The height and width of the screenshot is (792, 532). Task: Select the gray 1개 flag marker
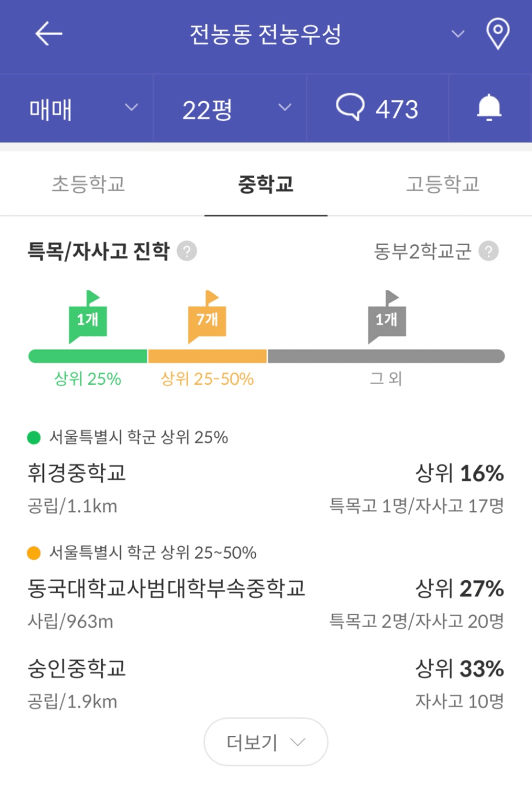tap(387, 317)
